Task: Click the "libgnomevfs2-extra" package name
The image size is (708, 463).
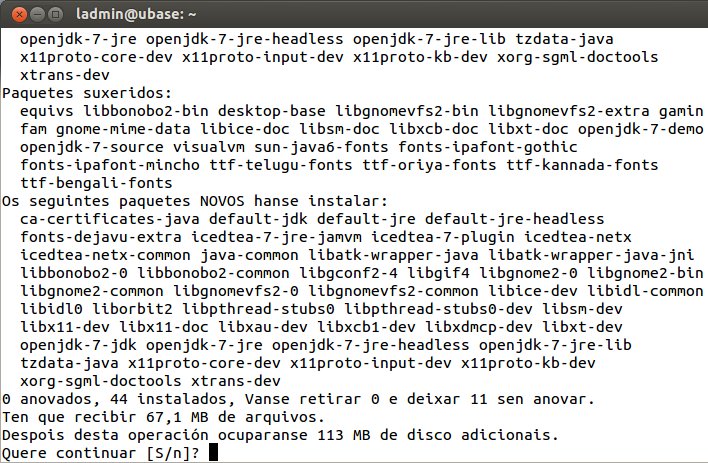Action: point(569,111)
